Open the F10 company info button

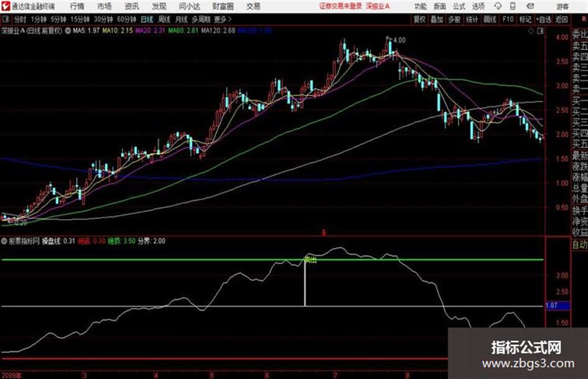click(x=508, y=19)
